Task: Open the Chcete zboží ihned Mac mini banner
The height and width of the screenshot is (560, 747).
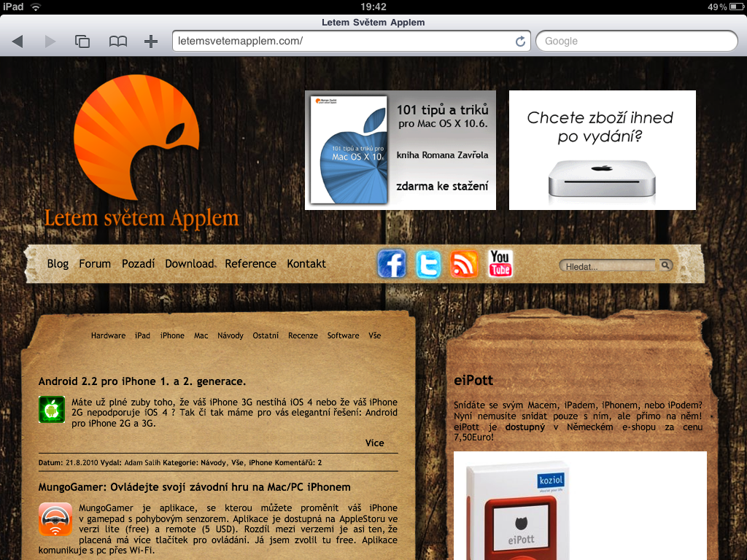Action: point(602,150)
